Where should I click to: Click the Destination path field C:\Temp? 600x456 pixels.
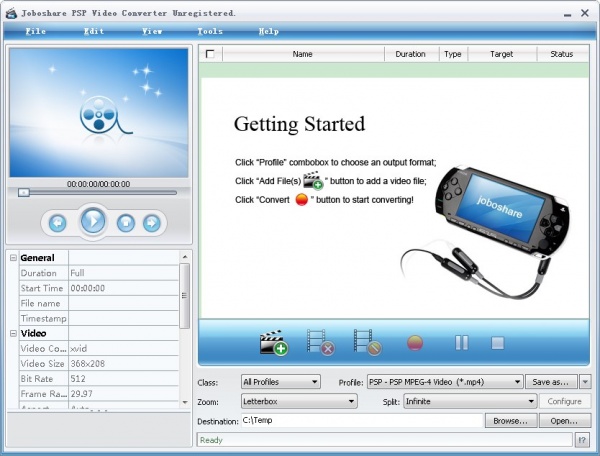(x=362, y=420)
